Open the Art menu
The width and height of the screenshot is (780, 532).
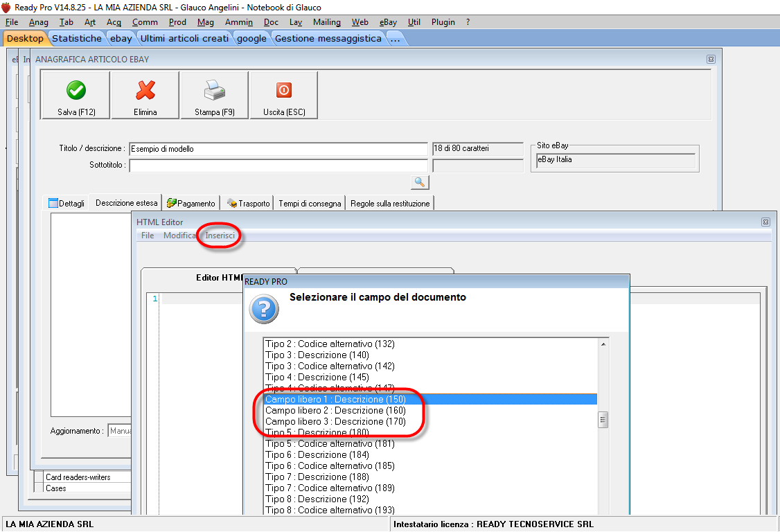[90, 22]
